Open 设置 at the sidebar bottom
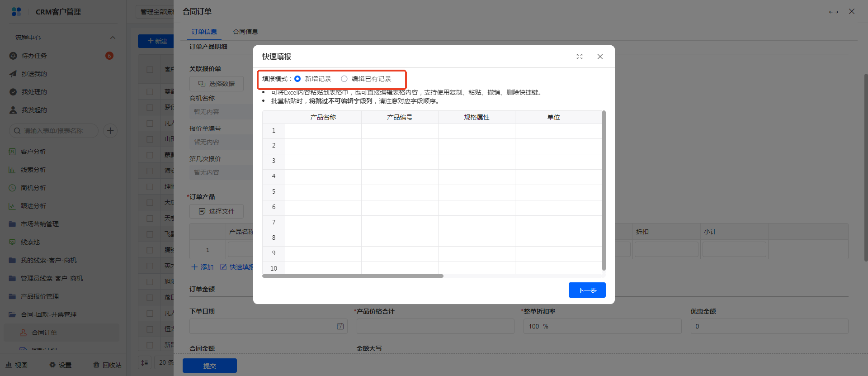Viewport: 868px width, 376px height. (61, 365)
